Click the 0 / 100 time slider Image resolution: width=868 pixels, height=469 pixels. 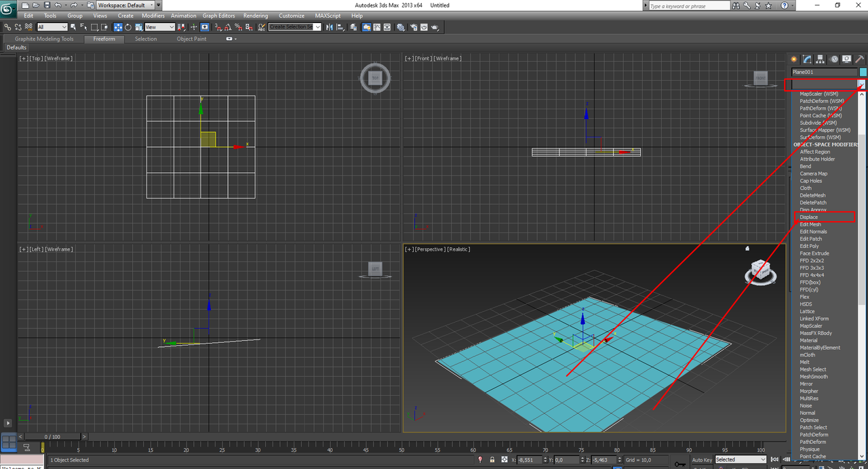[52, 437]
